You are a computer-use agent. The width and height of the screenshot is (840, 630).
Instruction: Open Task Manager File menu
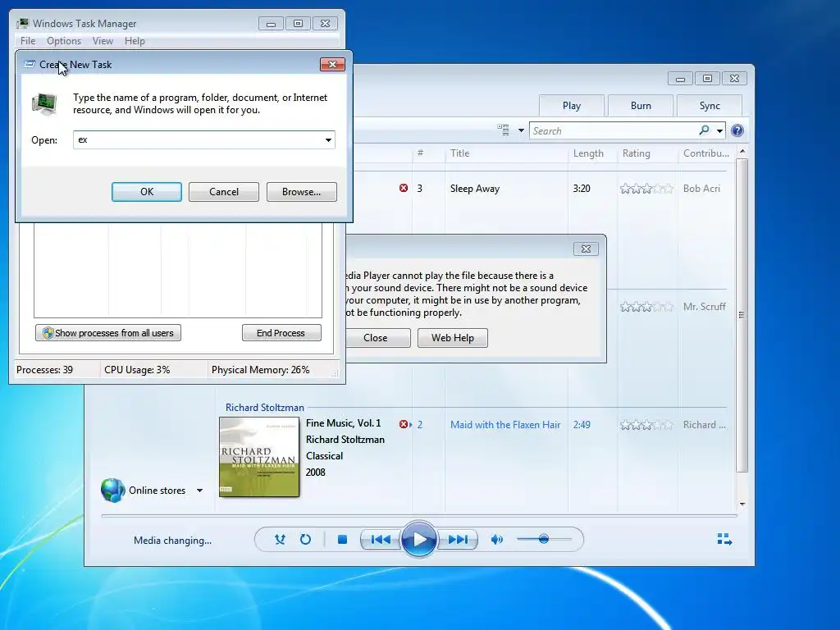[x=28, y=41]
